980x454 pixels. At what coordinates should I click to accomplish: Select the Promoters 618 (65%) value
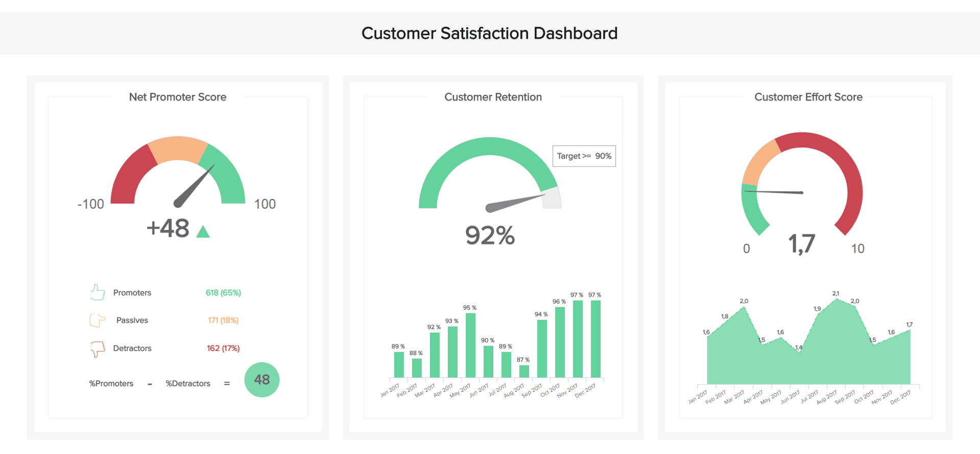coord(223,293)
